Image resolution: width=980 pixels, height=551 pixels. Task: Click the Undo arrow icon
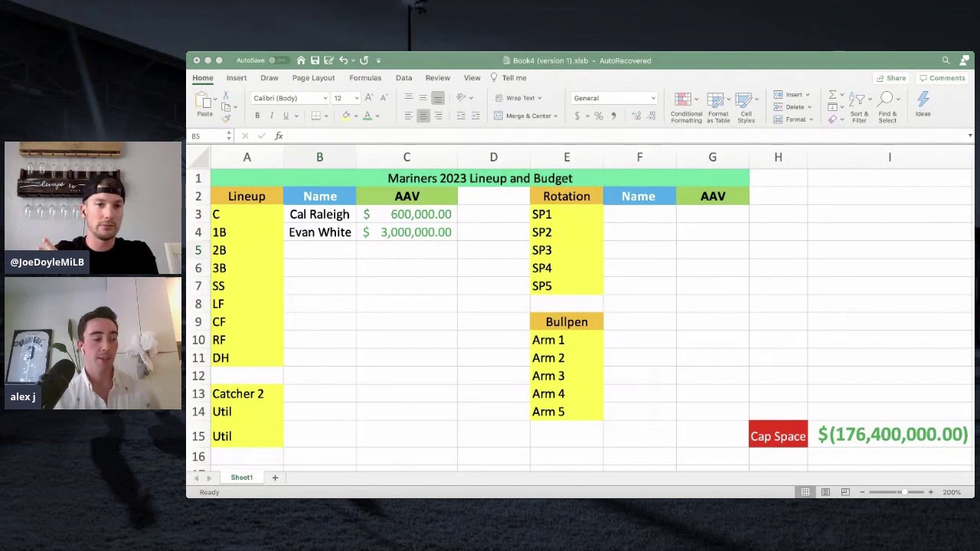(x=344, y=60)
